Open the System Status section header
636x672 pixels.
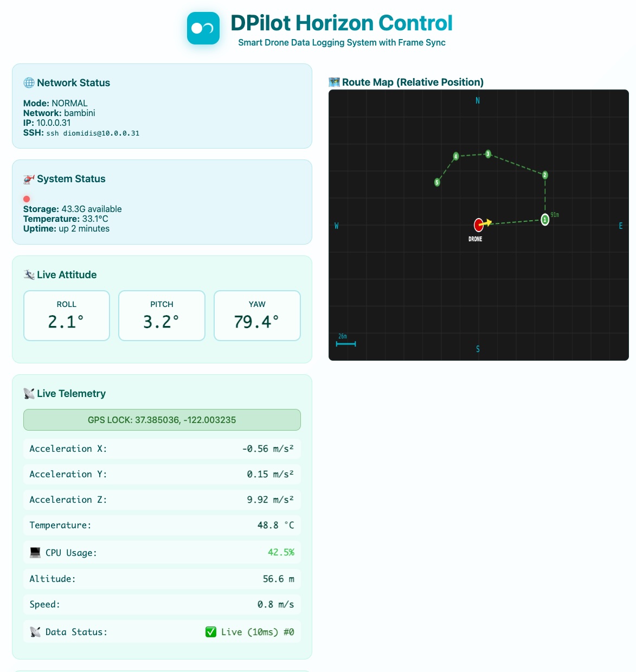[x=70, y=178]
